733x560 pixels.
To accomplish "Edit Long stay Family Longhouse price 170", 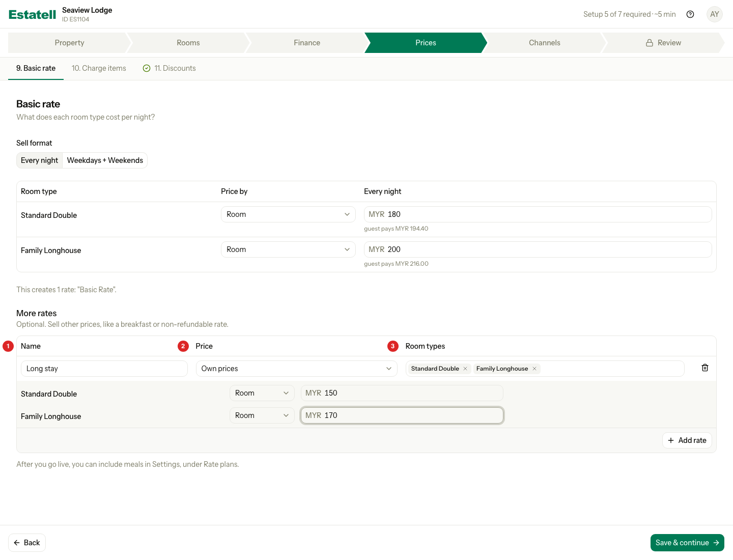I will (x=402, y=415).
